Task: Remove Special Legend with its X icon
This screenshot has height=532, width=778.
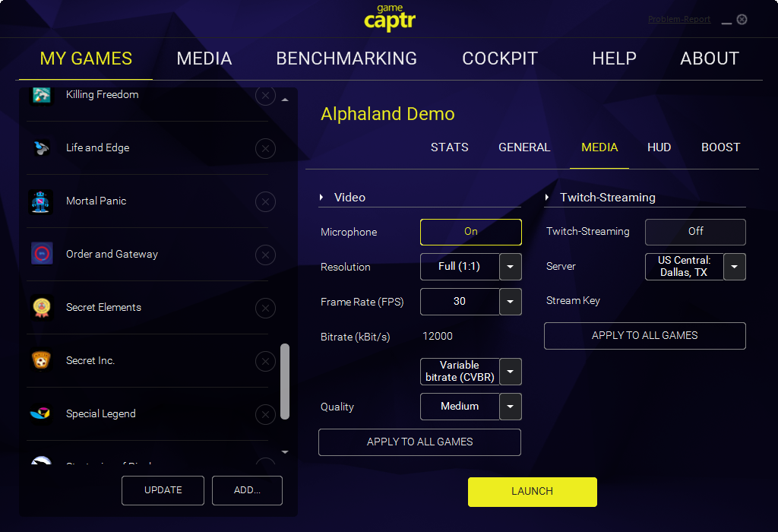Action: tap(265, 414)
